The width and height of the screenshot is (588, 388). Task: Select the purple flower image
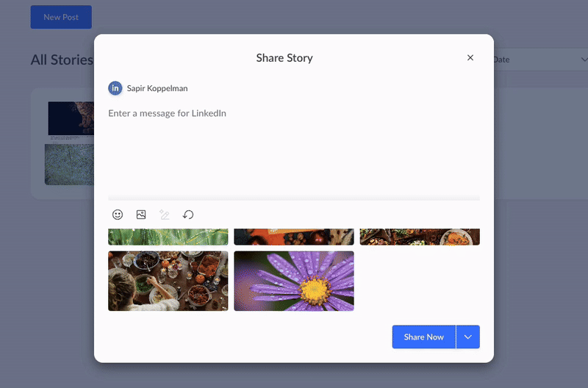[294, 281]
